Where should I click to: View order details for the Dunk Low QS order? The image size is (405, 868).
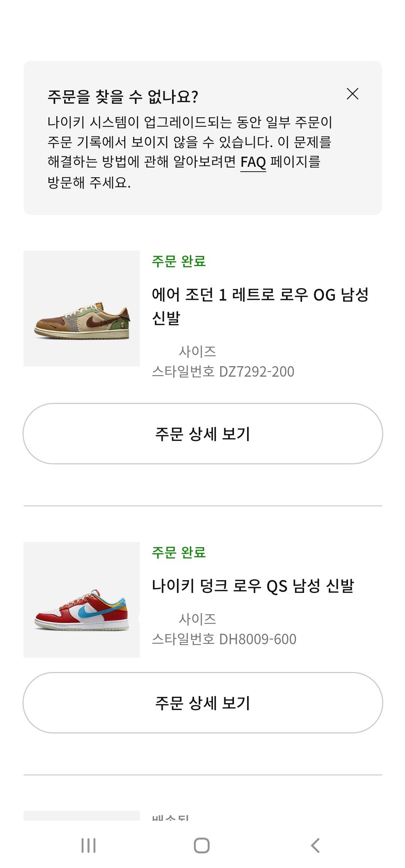coord(202,703)
